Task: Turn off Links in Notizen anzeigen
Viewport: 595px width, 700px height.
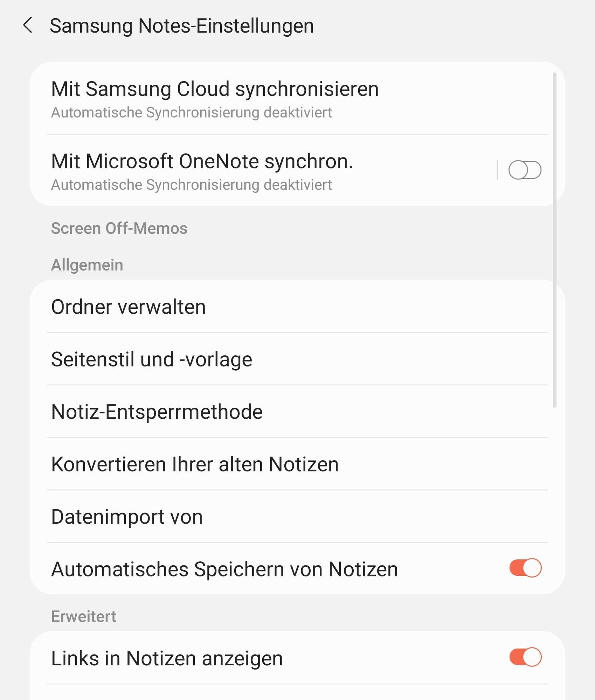Action: 525,657
